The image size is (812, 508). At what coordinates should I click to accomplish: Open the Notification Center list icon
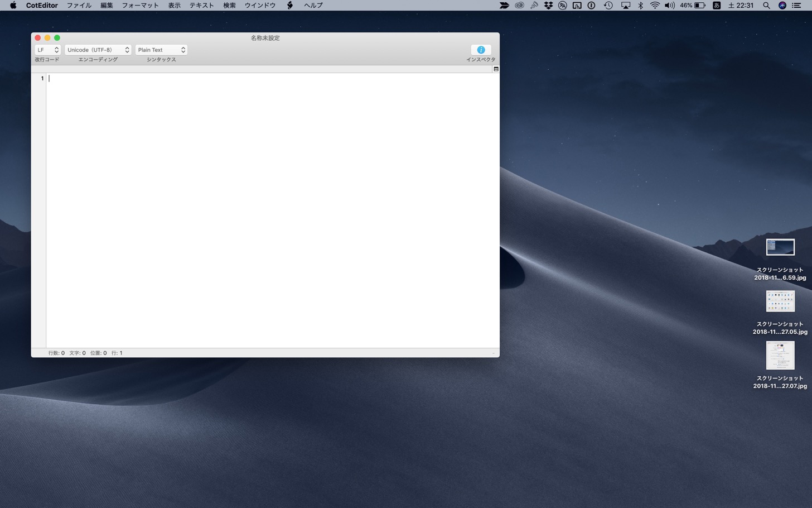(796, 5)
